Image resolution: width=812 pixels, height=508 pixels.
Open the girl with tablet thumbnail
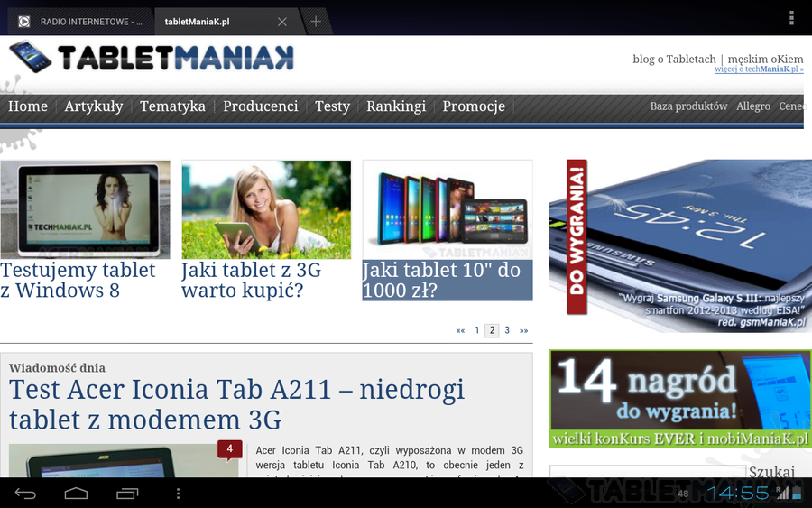click(266, 209)
